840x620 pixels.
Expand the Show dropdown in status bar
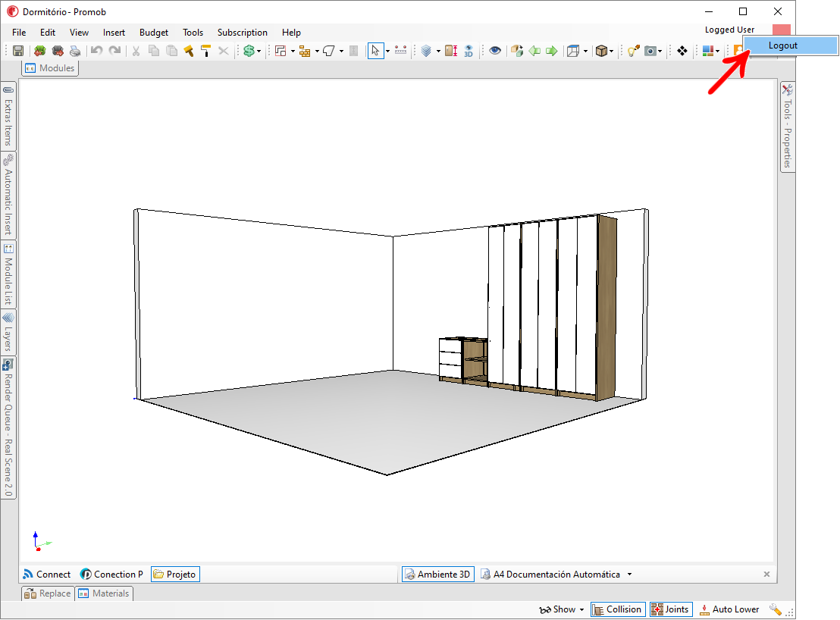562,609
